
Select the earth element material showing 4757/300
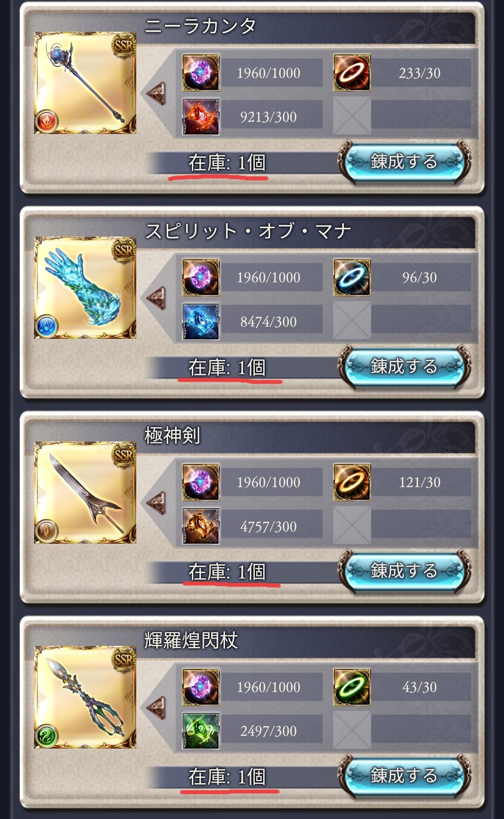[201, 526]
